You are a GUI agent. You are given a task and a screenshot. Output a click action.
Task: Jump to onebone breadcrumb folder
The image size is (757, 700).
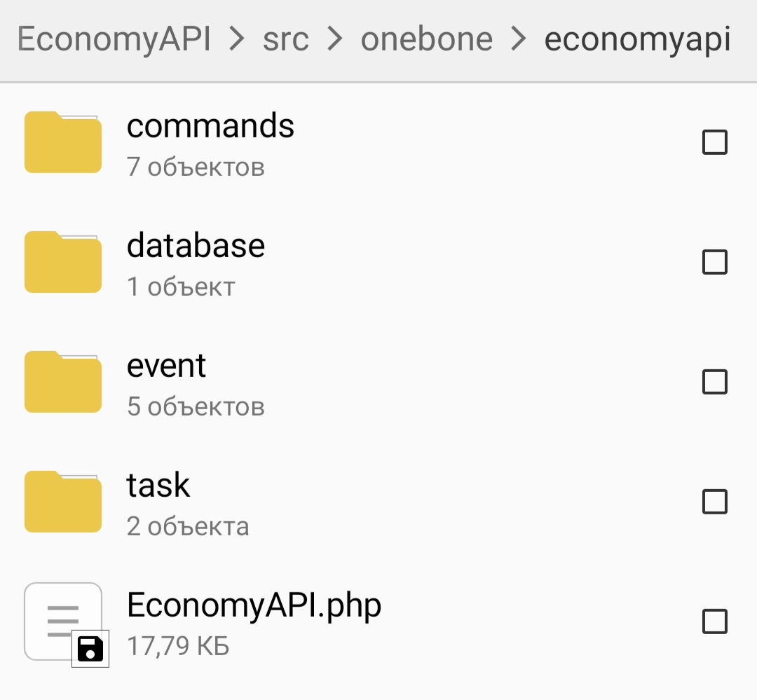[426, 39]
